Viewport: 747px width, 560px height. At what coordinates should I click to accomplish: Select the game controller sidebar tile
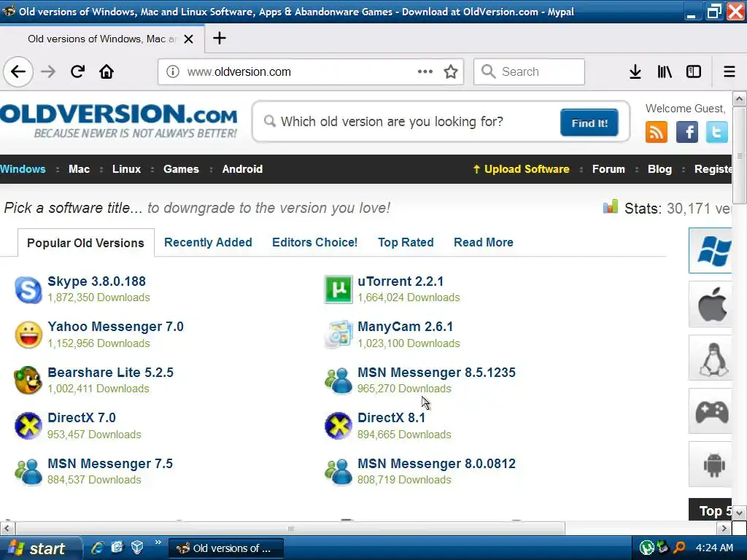711,411
